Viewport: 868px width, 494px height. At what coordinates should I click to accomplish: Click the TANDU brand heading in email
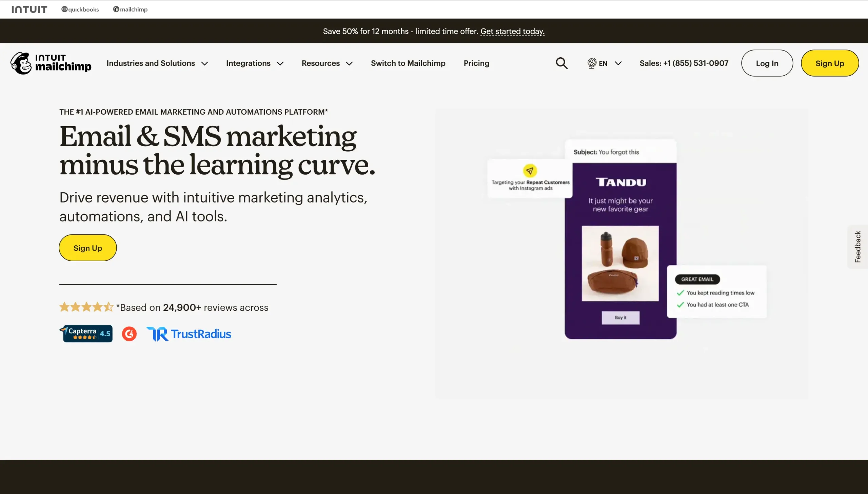621,182
